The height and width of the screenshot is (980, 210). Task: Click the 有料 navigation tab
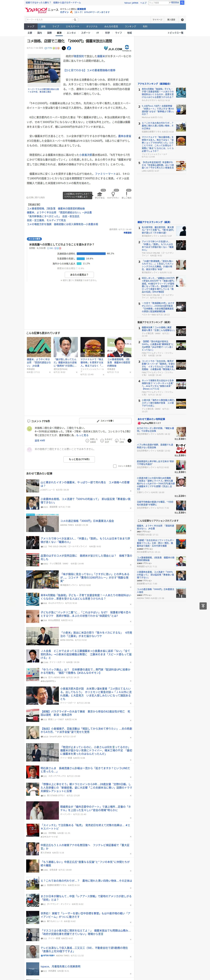coord(145,27)
